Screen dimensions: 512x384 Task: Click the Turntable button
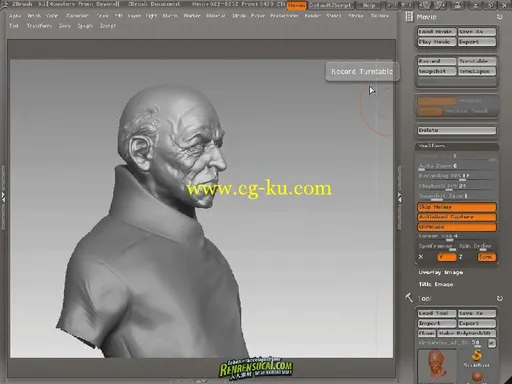(477, 61)
